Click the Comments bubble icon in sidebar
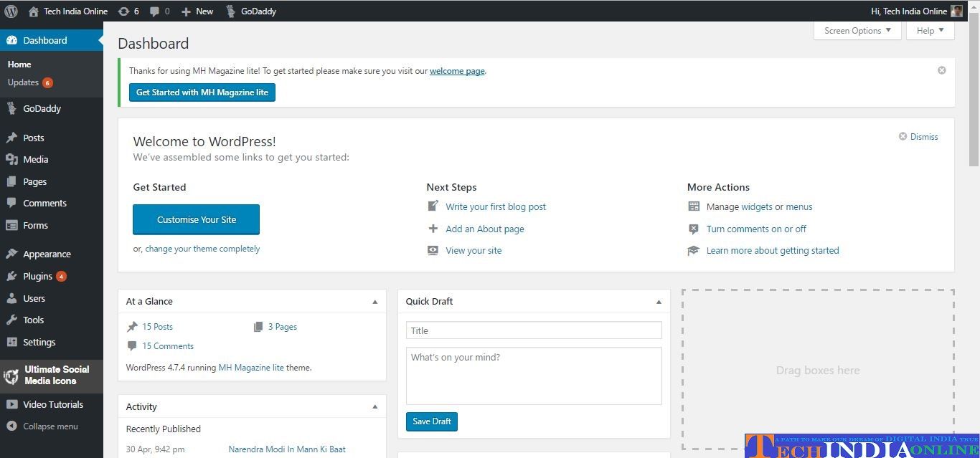The image size is (980, 458). pyautogui.click(x=11, y=203)
